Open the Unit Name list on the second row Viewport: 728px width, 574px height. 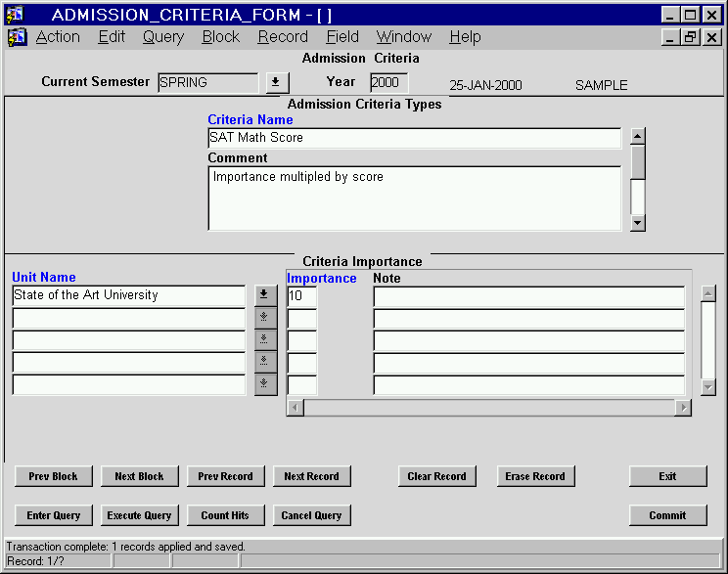pos(265,318)
